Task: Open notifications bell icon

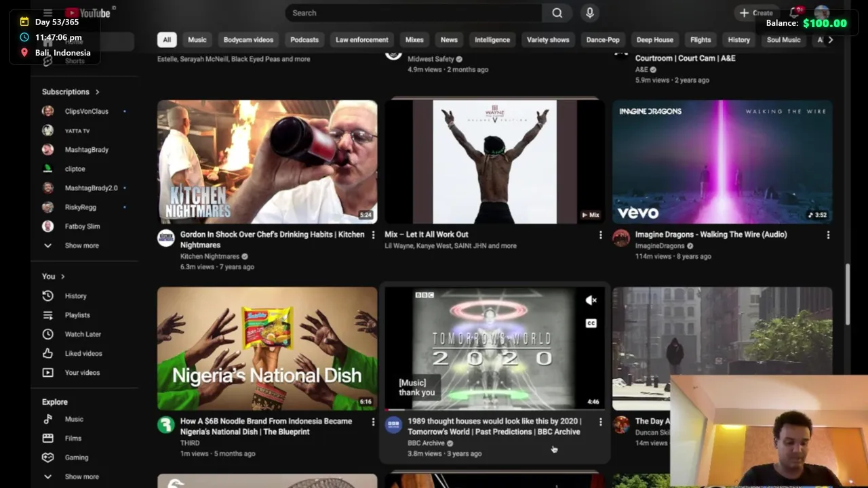Action: (794, 13)
